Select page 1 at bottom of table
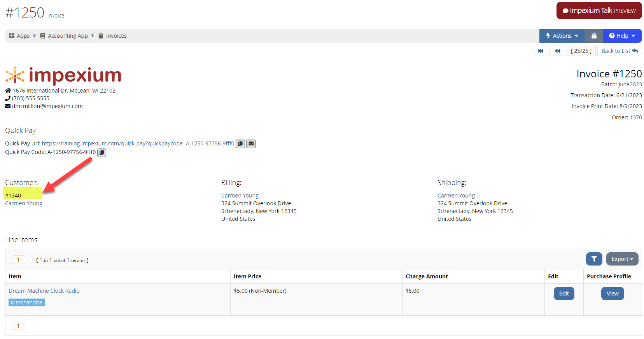The height and width of the screenshot is (339, 644). pos(18,326)
